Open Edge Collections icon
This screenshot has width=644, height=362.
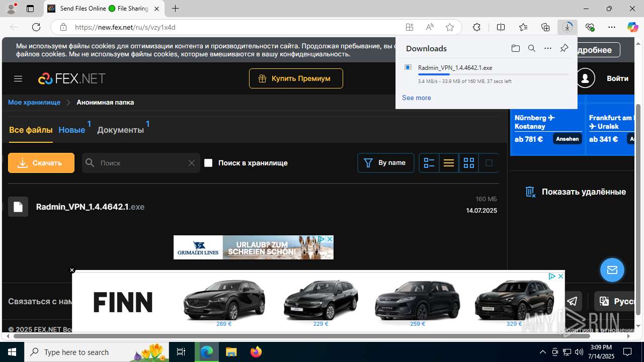[x=545, y=27]
